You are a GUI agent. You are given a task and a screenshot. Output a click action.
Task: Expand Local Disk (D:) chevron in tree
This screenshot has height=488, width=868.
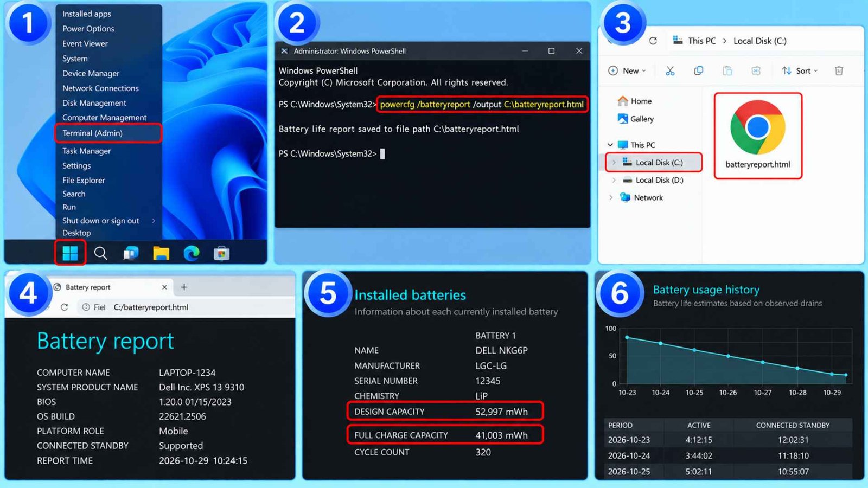click(614, 180)
